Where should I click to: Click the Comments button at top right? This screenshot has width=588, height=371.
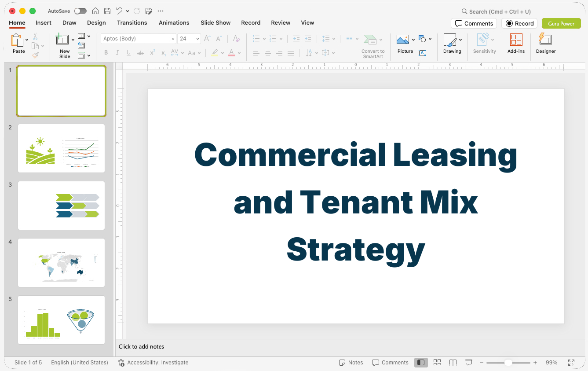coord(474,23)
